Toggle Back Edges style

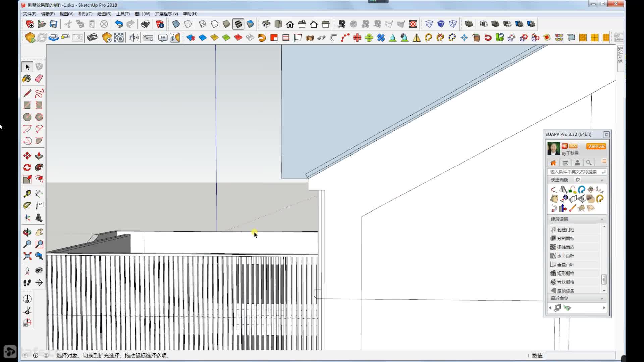pos(188,24)
